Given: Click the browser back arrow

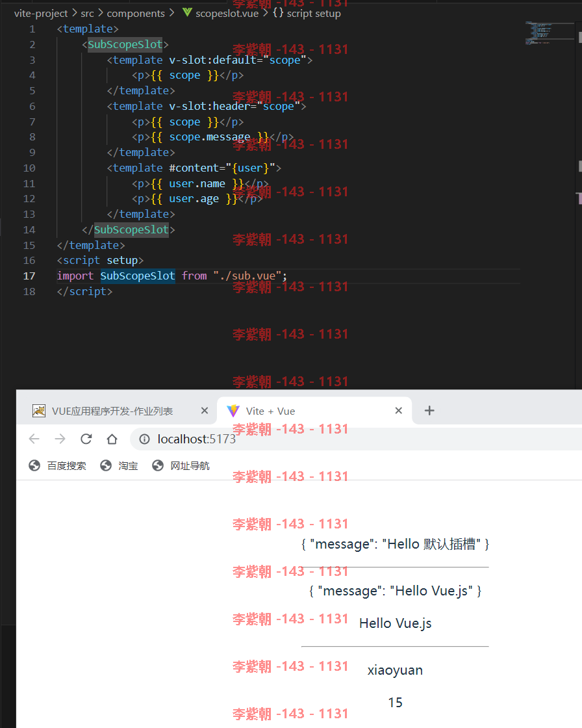Looking at the screenshot, I should (34, 439).
